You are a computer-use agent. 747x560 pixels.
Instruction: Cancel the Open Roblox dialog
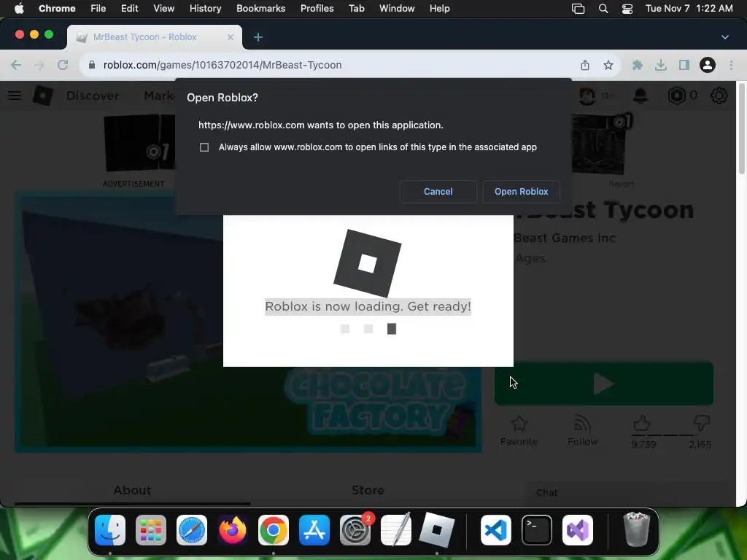[x=438, y=192]
